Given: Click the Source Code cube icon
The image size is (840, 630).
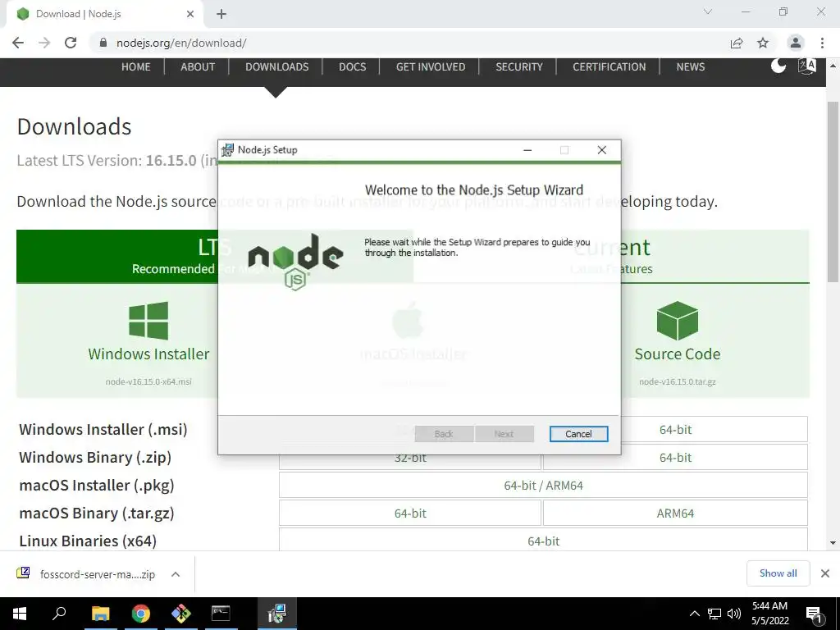Looking at the screenshot, I should (677, 321).
